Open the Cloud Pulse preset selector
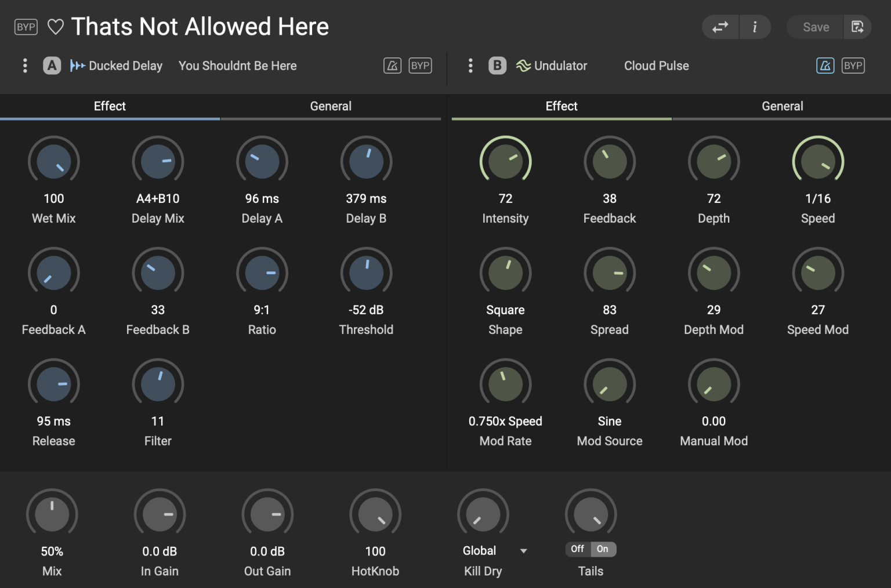This screenshot has width=891, height=588. (x=657, y=66)
